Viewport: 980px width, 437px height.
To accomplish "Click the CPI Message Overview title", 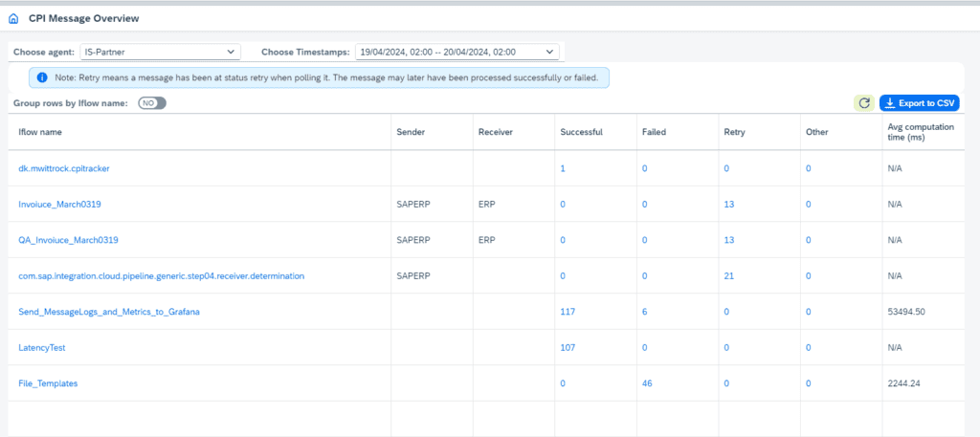I will [84, 19].
